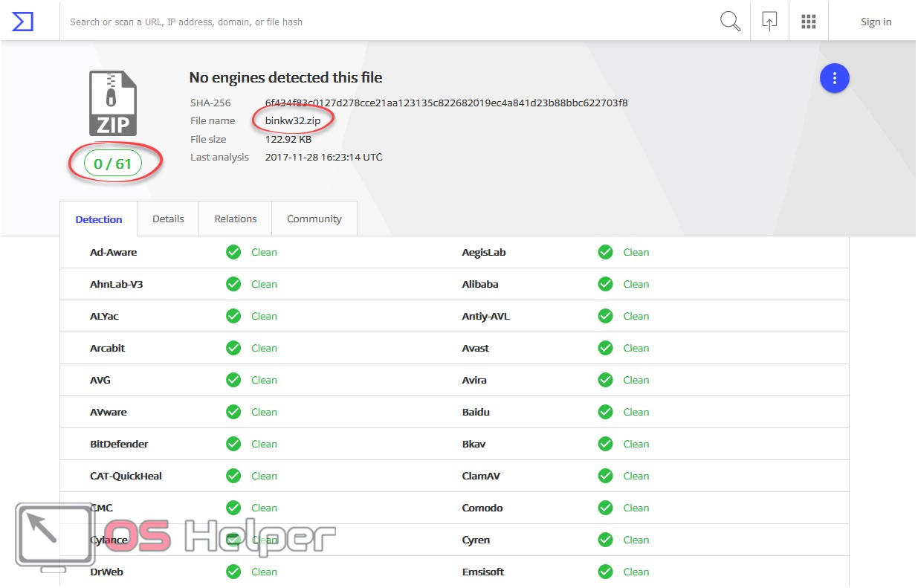Viewport: 918px width, 588px height.
Task: Open the apps grid icon
Action: tap(809, 22)
